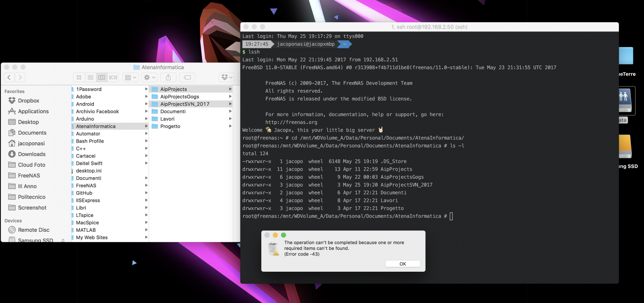Click OK in the error dialog

[402, 264]
